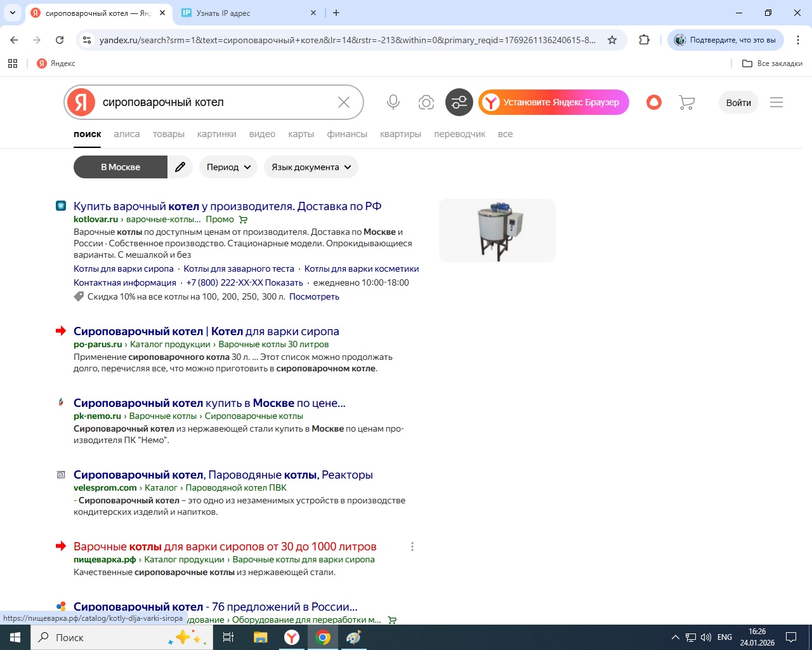Open Chrome extensions puzzle icon

tap(645, 40)
